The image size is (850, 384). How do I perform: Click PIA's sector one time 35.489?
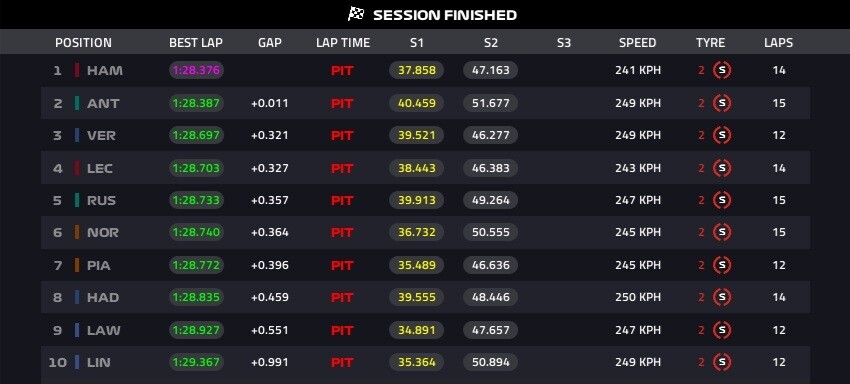416,265
